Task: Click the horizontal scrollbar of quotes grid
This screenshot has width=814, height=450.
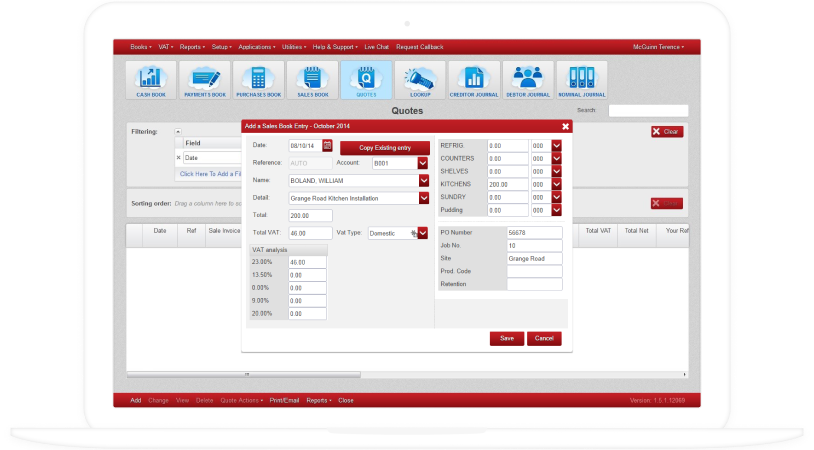Action: point(243,374)
